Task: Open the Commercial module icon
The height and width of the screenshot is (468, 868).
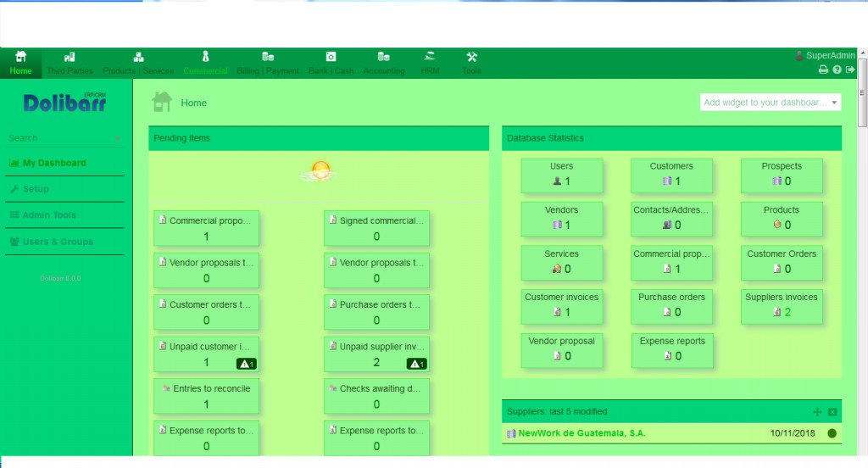Action: (x=205, y=57)
